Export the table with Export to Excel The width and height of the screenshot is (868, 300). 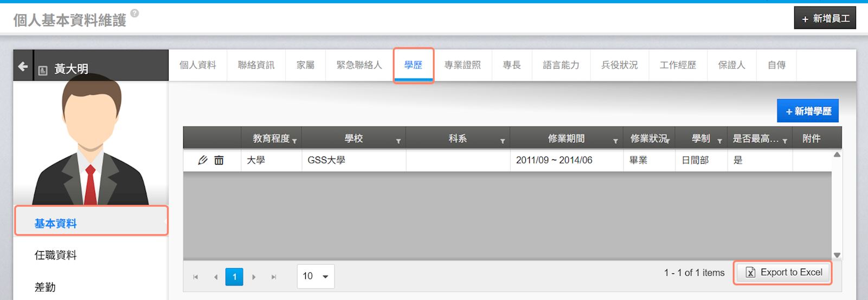tap(783, 272)
